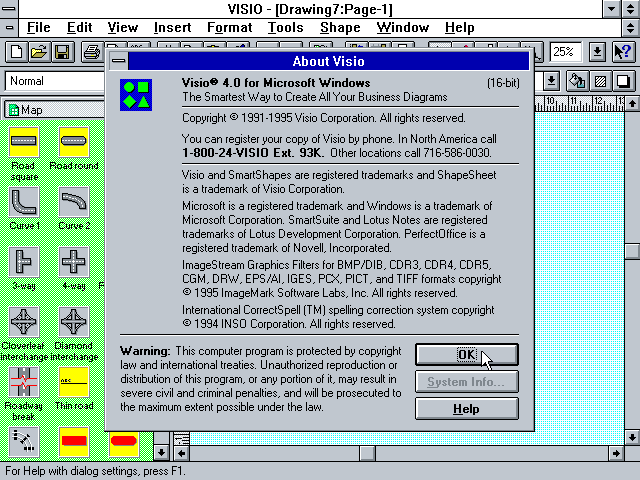Image resolution: width=640 pixels, height=480 pixels.
Task: Click the New drawing toolbar icon
Action: tap(16, 52)
